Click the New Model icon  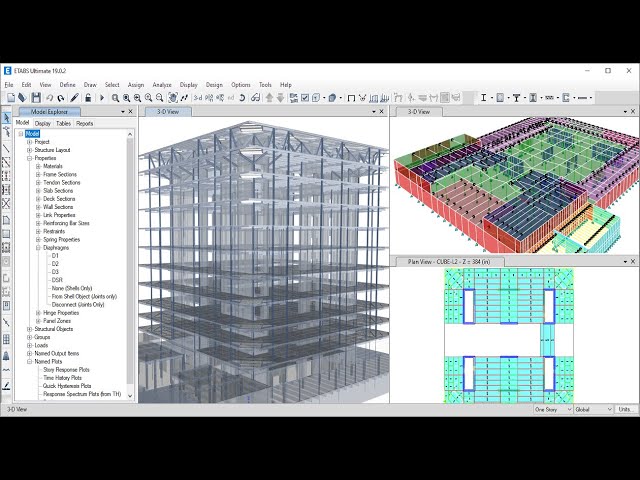tap(10, 98)
